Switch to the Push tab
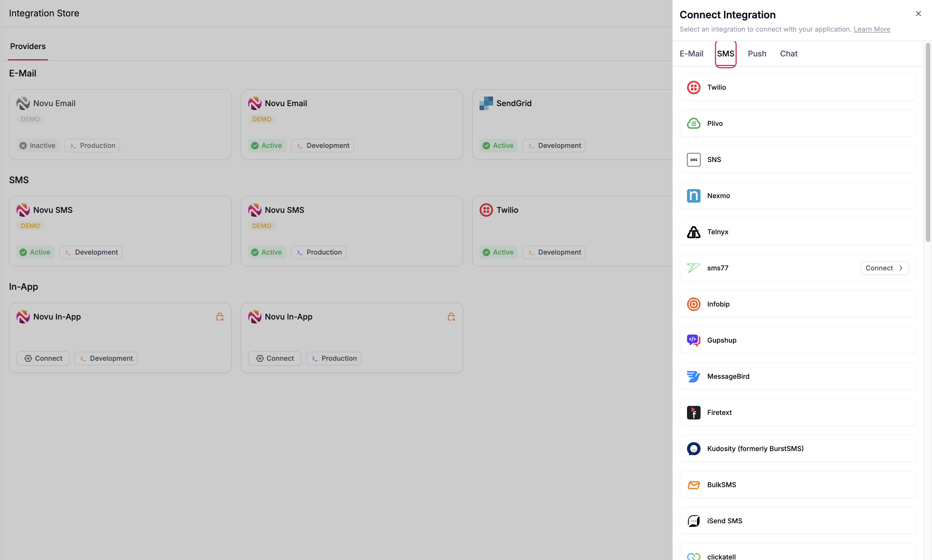The height and width of the screenshot is (560, 932). click(757, 54)
